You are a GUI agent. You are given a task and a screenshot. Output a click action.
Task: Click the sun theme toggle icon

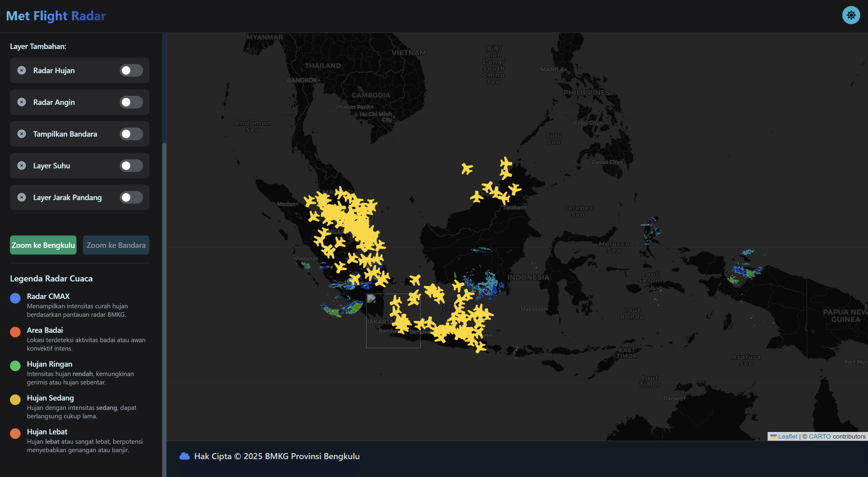[851, 15]
